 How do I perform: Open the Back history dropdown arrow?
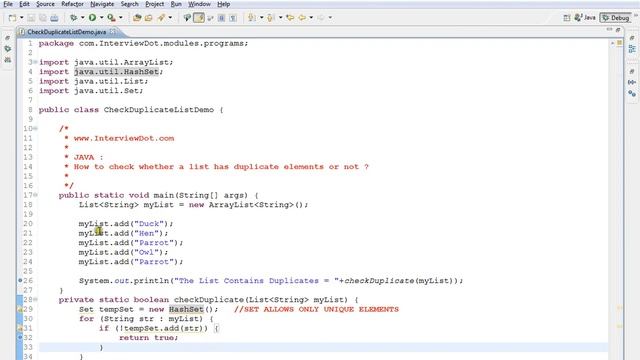(x=311, y=18)
